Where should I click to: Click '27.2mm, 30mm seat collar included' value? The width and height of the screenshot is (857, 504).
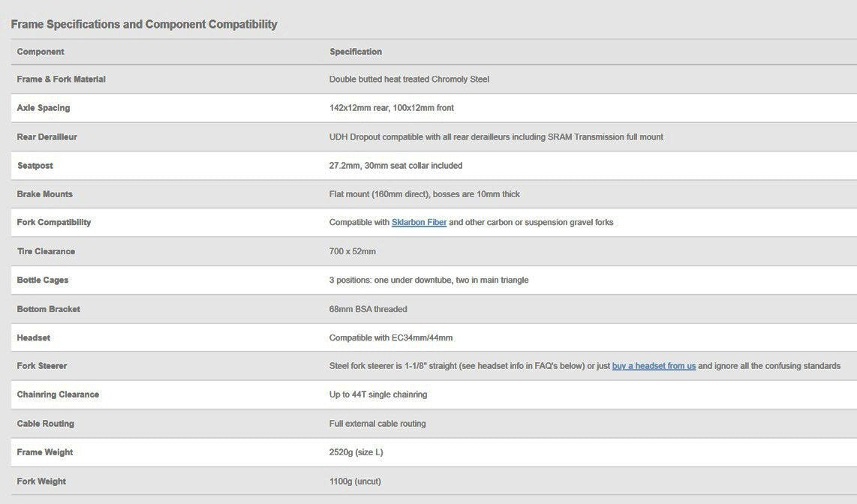[x=395, y=166]
